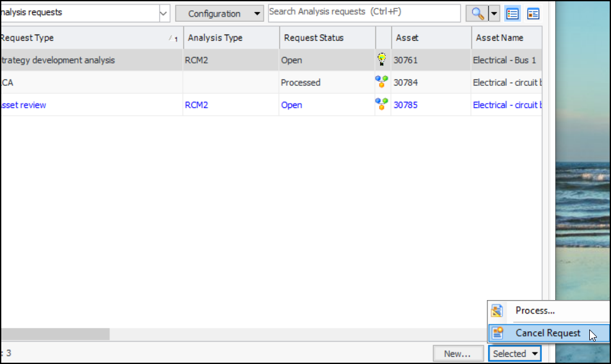The width and height of the screenshot is (611, 364).
Task: Click Electrical - circuit name in row 30784
Action: click(x=507, y=83)
